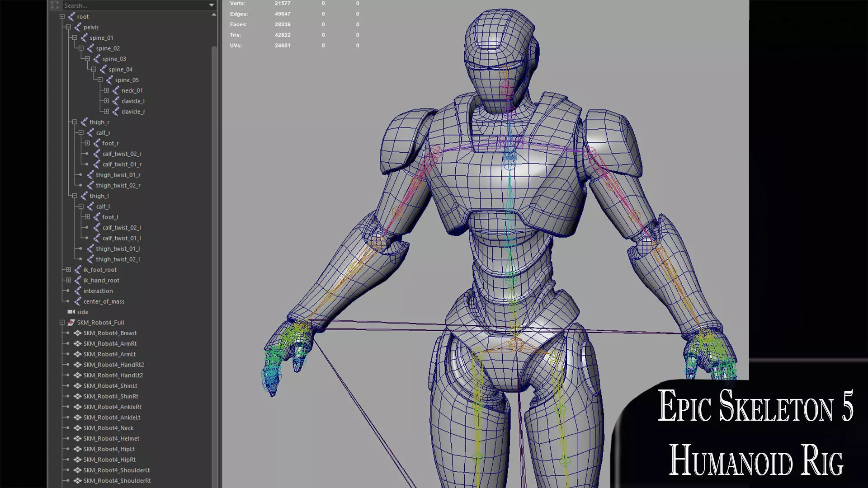Select calf_twist_02_r in the outliner
This screenshot has height=488, width=868.
122,154
